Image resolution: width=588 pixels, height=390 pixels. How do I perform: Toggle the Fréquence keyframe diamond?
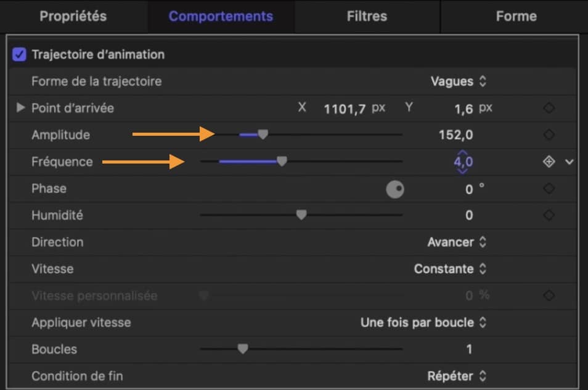pyautogui.click(x=549, y=162)
